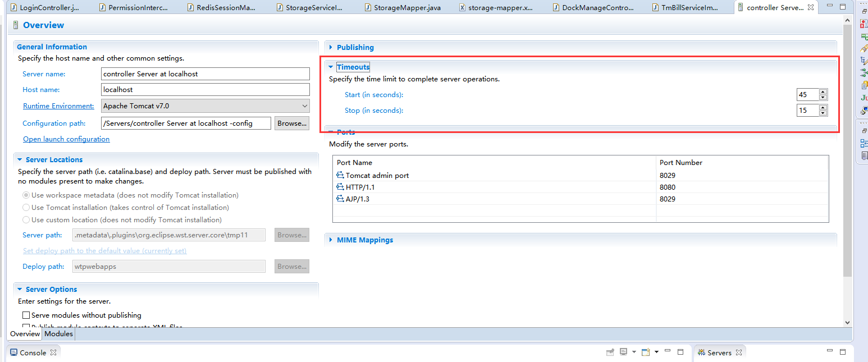Increase the Start timeout value
Image resolution: width=868 pixels, height=362 pixels.
(x=823, y=92)
